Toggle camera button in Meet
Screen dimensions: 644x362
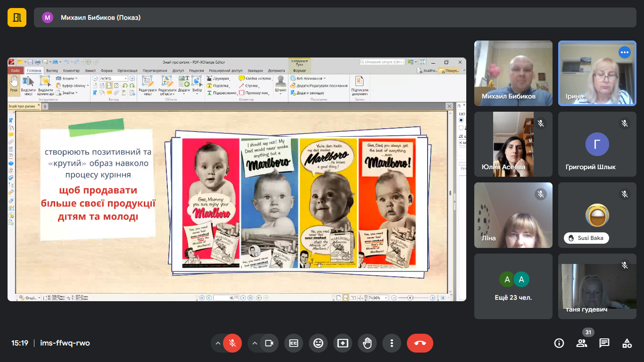pyautogui.click(x=269, y=343)
